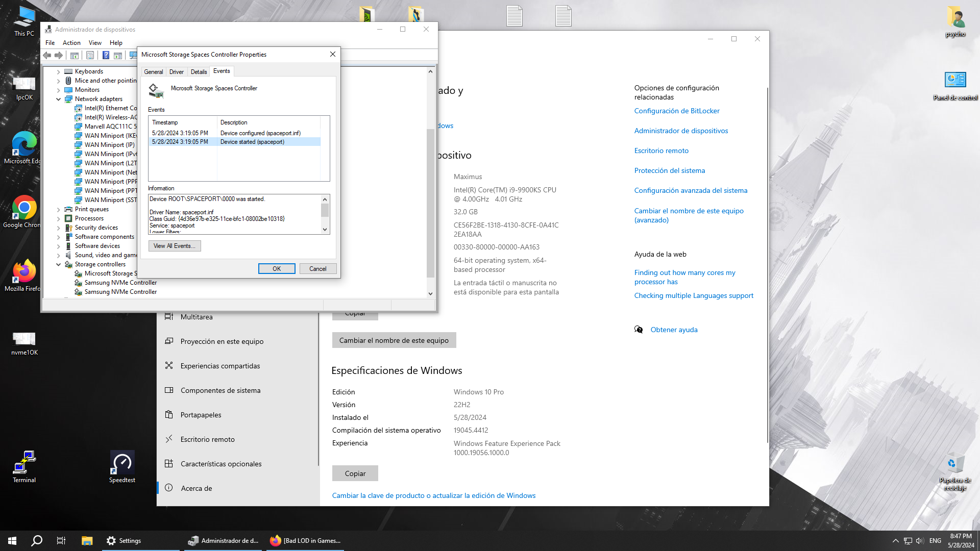Screen dimensions: 980x551
Task: Click the taskbar clock showing 8:47 PM
Action: click(961, 541)
